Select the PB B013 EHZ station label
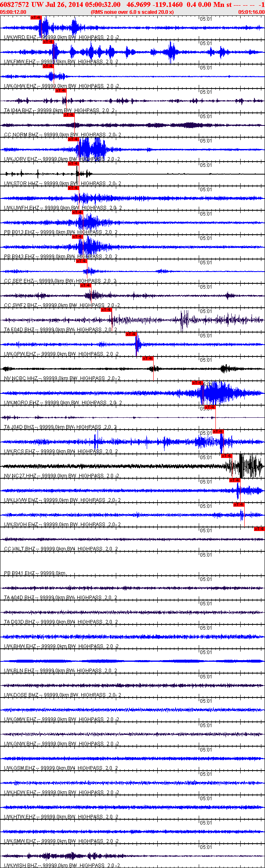The width and height of the screenshot is (265, 868). pos(61,232)
